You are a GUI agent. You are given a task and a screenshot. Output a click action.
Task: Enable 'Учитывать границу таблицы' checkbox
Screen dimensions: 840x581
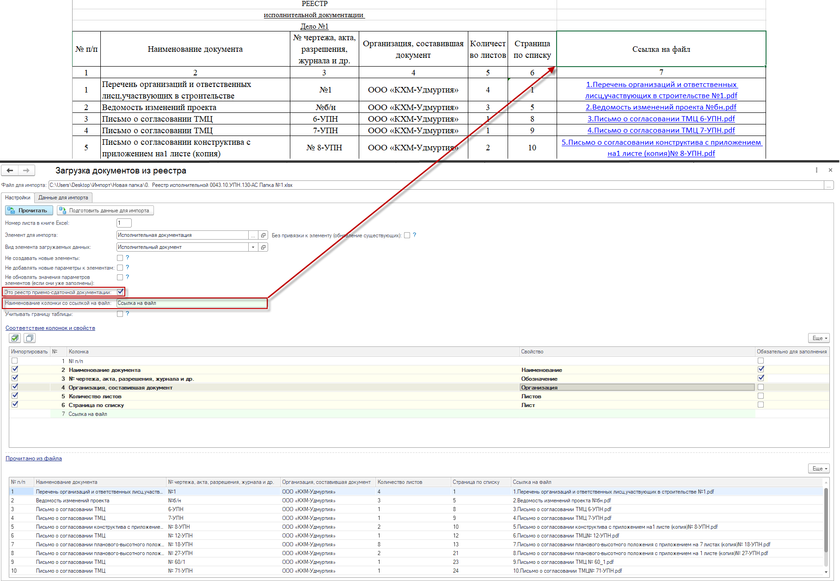[x=120, y=314]
